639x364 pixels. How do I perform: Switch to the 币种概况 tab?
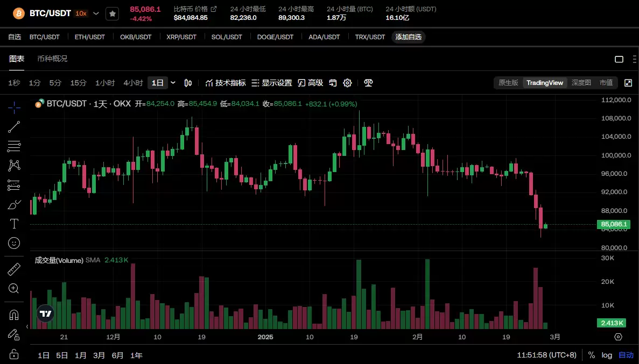(52, 59)
